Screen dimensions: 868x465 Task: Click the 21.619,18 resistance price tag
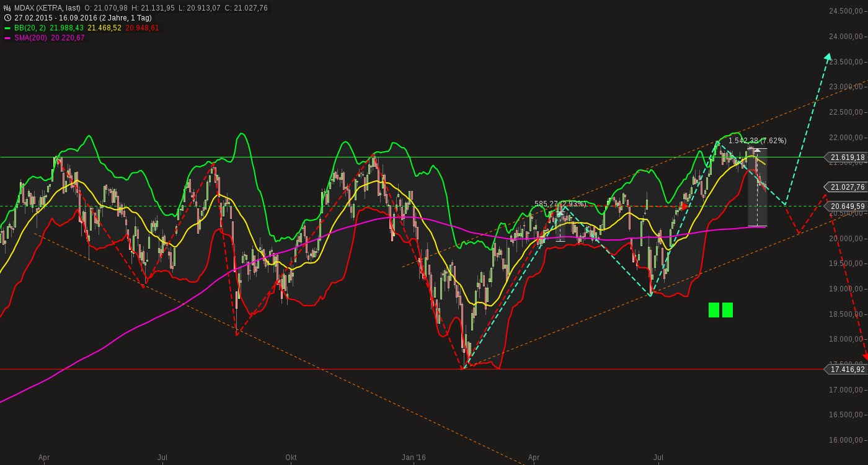click(x=846, y=157)
